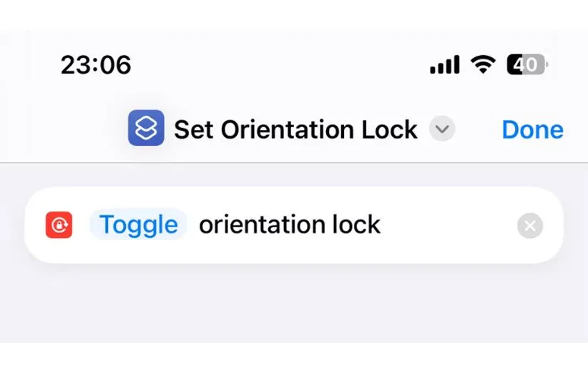
Task: Remove the orientation lock action with X
Action: pyautogui.click(x=529, y=226)
